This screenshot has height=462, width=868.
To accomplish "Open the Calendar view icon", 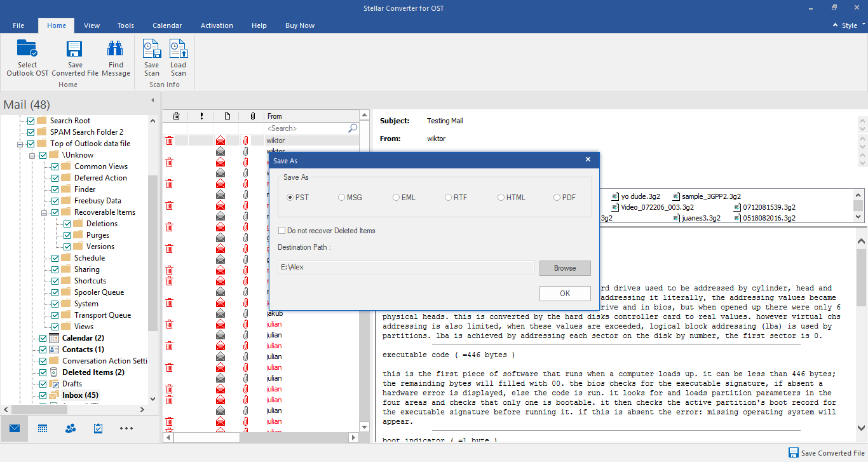I will point(42,428).
